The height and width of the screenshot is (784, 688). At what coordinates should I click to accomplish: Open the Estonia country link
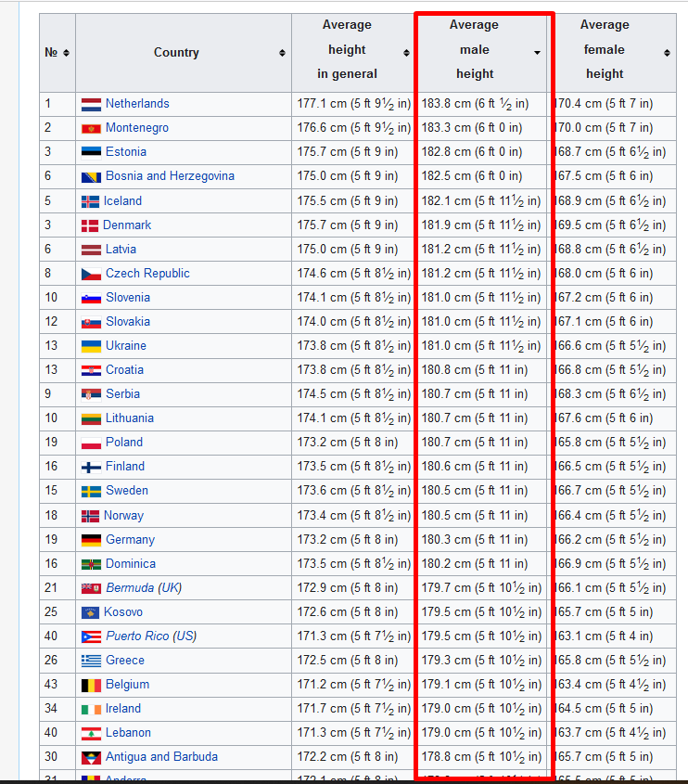pos(126,152)
